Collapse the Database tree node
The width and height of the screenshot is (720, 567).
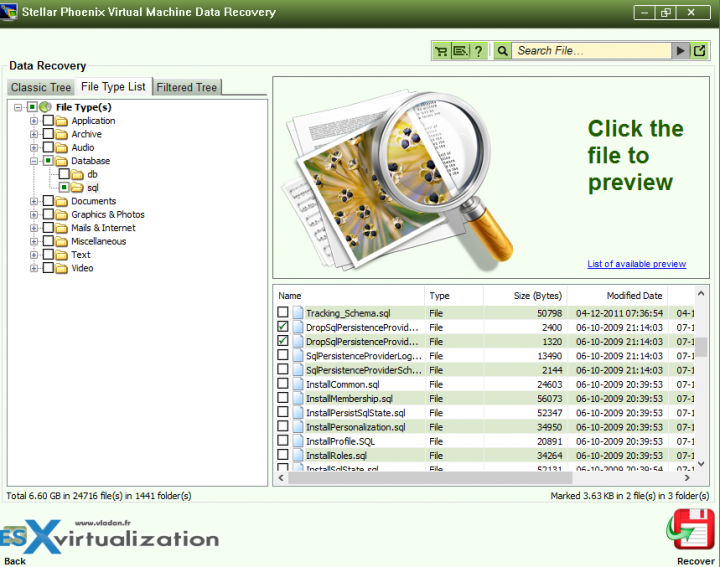[x=34, y=161]
